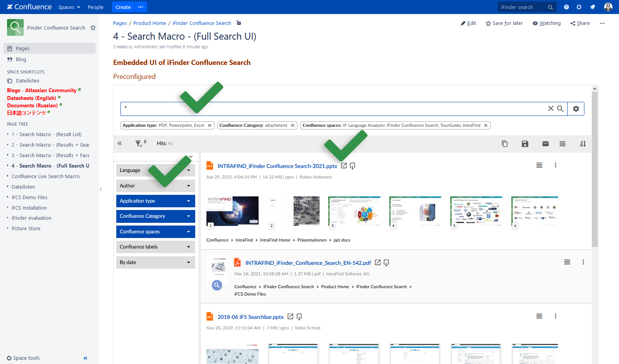The height and width of the screenshot is (364, 619).
Task: Edit the current page
Action: click(x=468, y=23)
